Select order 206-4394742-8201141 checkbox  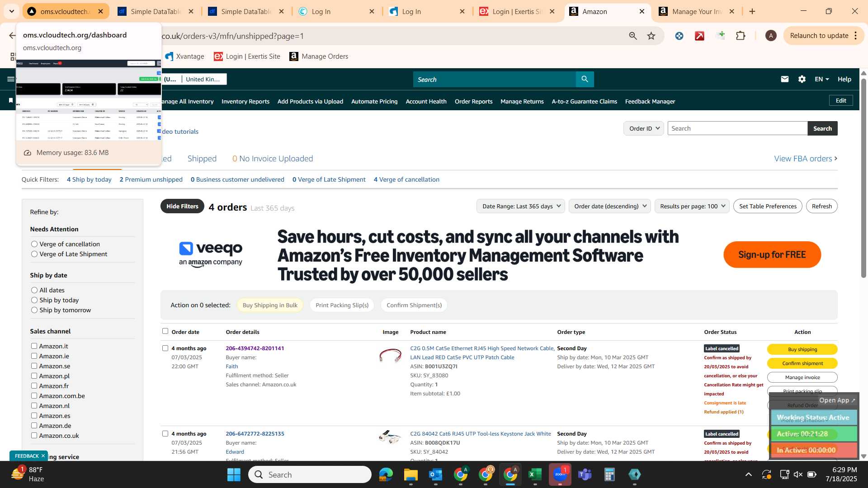[x=165, y=348]
